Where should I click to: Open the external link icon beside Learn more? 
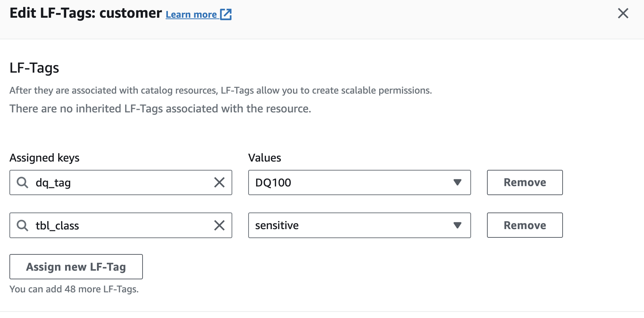tap(226, 14)
